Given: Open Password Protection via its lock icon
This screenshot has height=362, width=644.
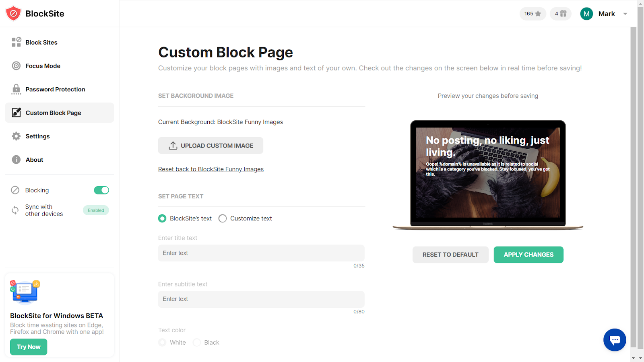Looking at the screenshot, I should [x=16, y=89].
